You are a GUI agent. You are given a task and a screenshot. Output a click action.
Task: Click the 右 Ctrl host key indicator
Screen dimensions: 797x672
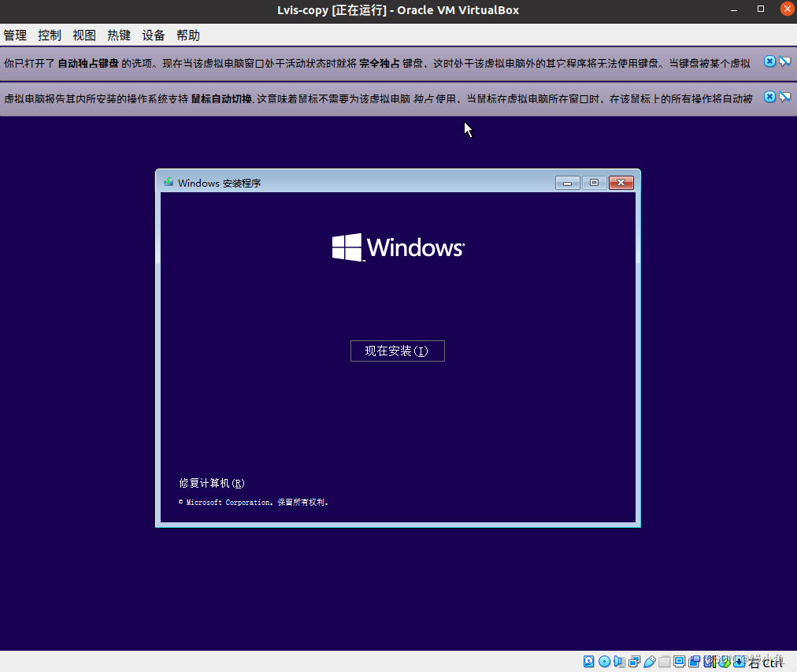(766, 663)
